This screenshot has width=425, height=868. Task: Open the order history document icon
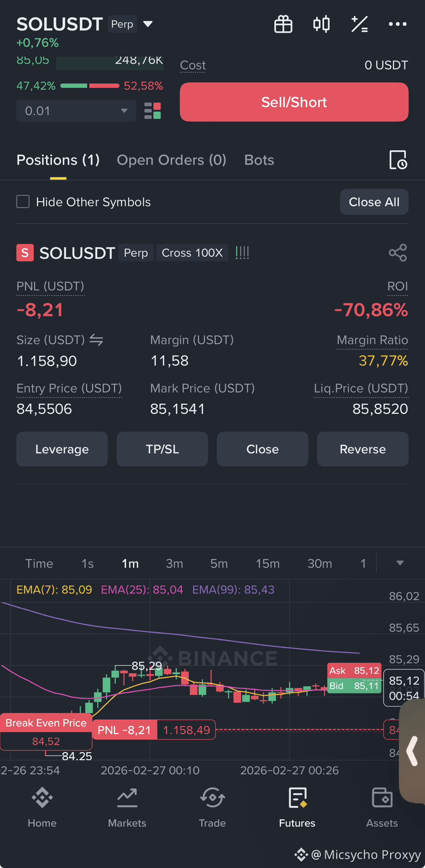coord(398,160)
